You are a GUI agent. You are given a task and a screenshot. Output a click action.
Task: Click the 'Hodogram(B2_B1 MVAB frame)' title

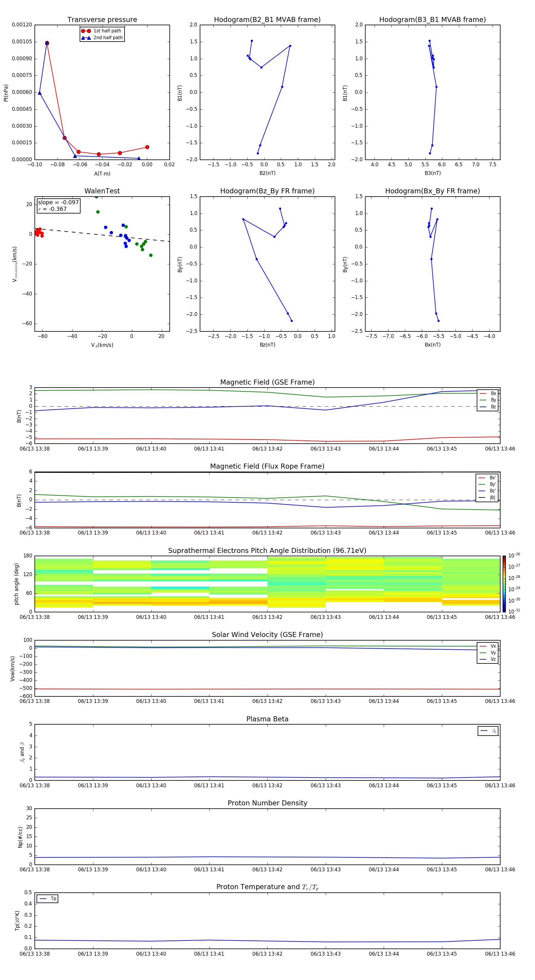click(x=267, y=20)
